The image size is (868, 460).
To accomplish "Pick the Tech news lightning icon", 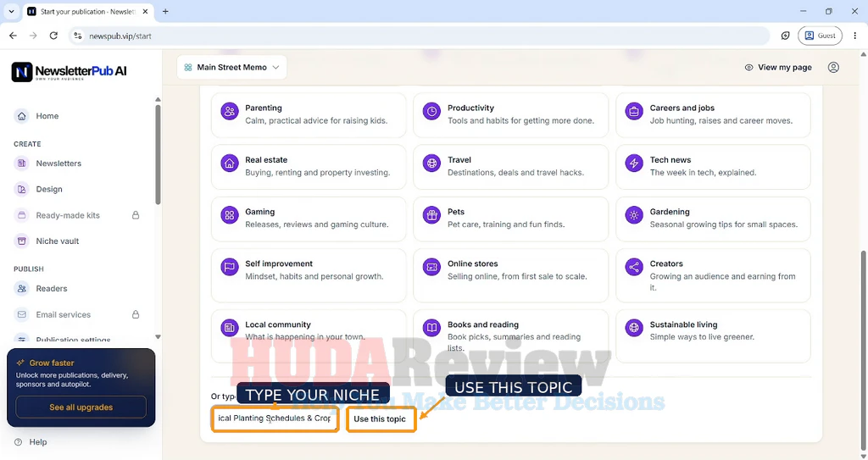I will coord(634,163).
